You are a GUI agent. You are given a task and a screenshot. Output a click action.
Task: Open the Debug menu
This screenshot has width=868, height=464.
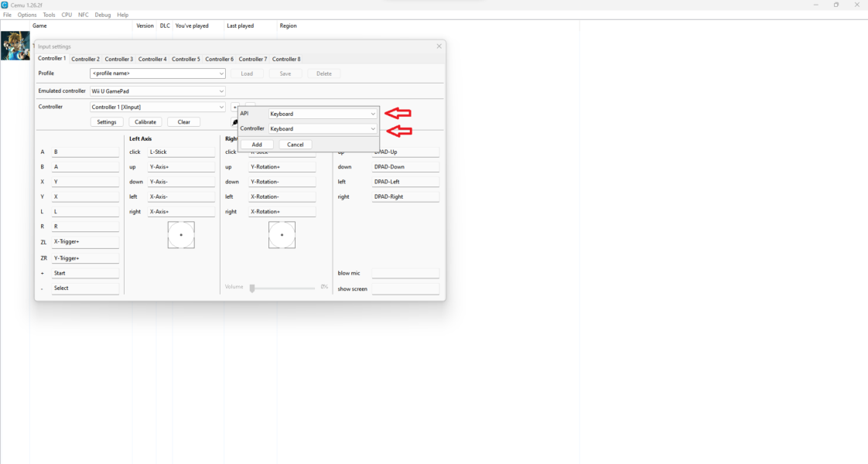[x=102, y=15]
